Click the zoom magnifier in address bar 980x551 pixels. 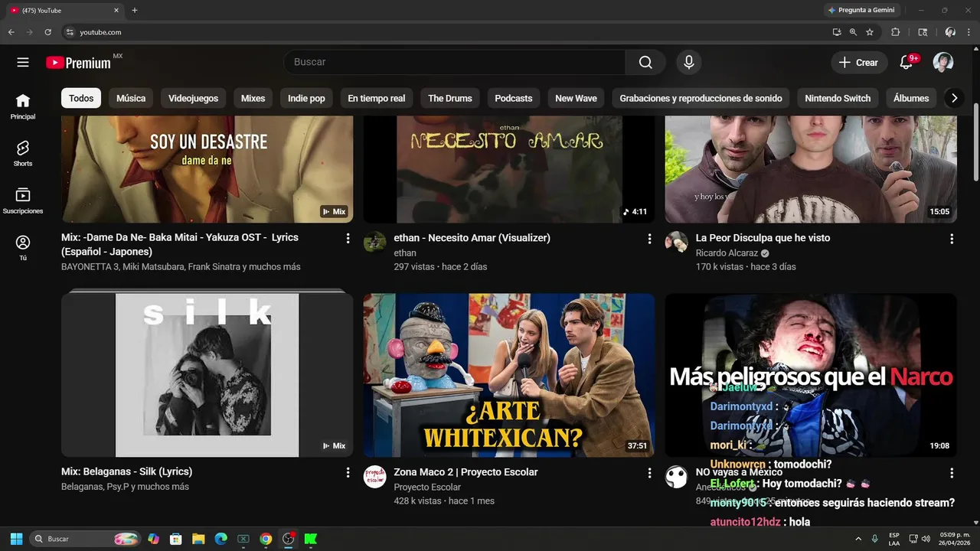coord(853,32)
